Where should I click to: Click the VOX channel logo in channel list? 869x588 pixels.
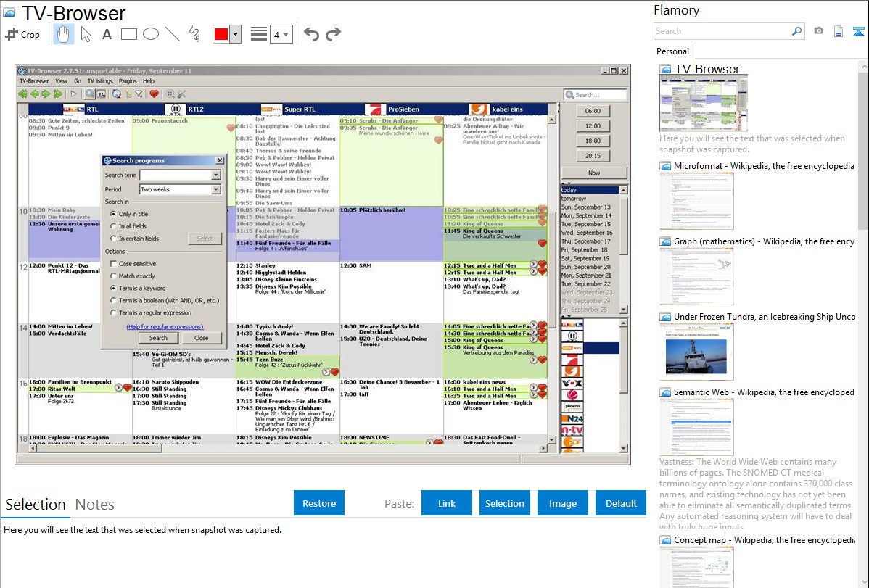572,383
